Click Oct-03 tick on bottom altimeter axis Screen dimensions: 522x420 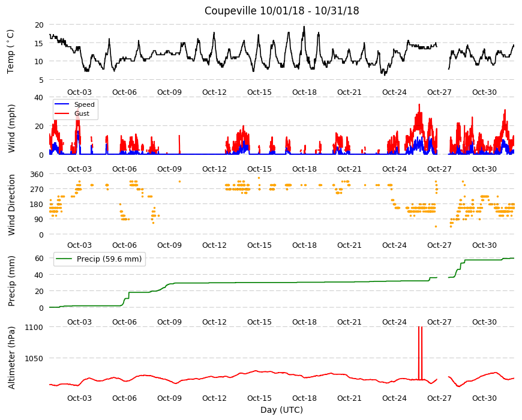coord(79,398)
